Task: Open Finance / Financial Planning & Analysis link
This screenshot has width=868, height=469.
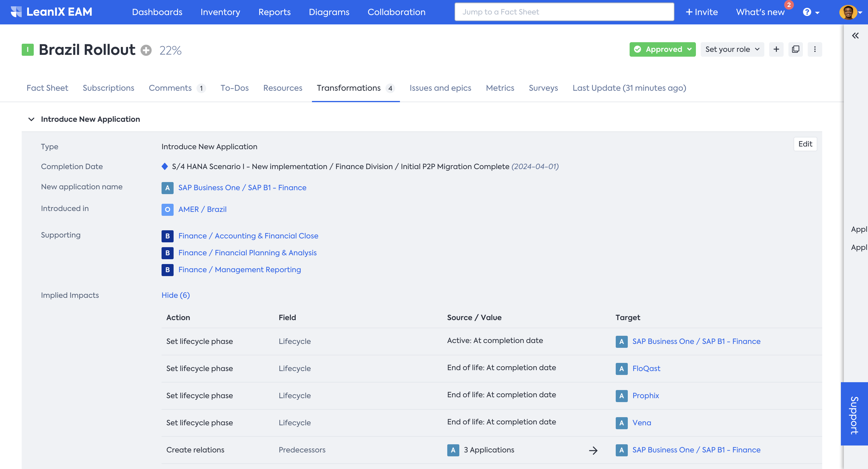Action: click(247, 253)
